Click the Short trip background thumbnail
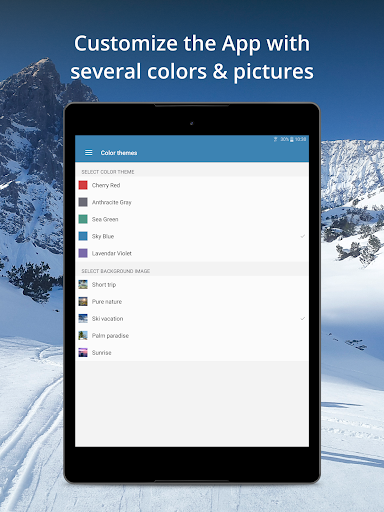This screenshot has width=384, height=512. click(x=83, y=284)
